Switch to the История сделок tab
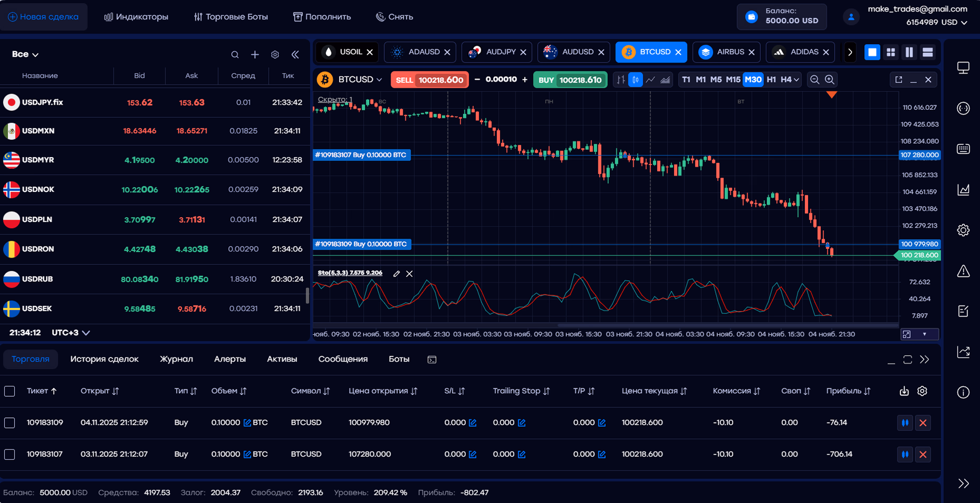 (104, 360)
